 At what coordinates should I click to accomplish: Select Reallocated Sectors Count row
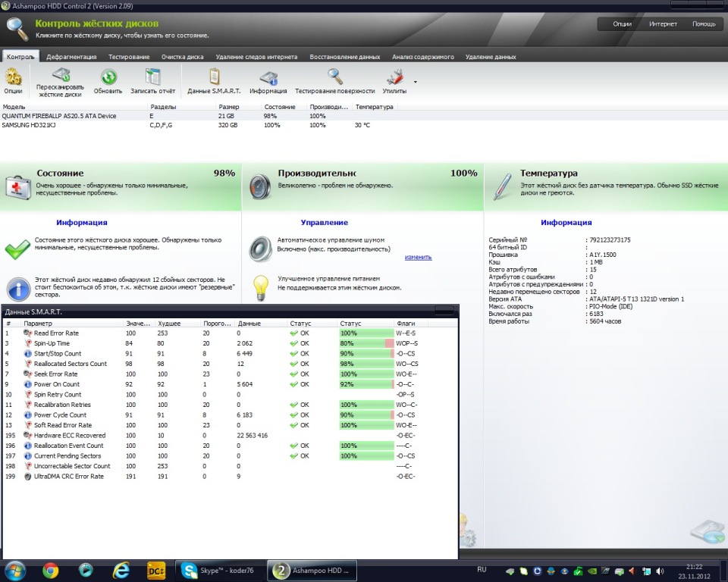coord(230,364)
